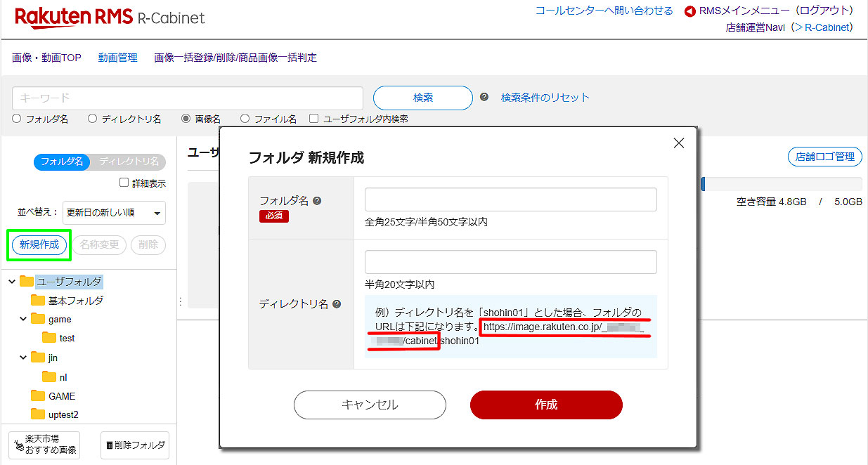The image size is (868, 465).
Task: Select the nl subfolder label
Action: tap(63, 376)
